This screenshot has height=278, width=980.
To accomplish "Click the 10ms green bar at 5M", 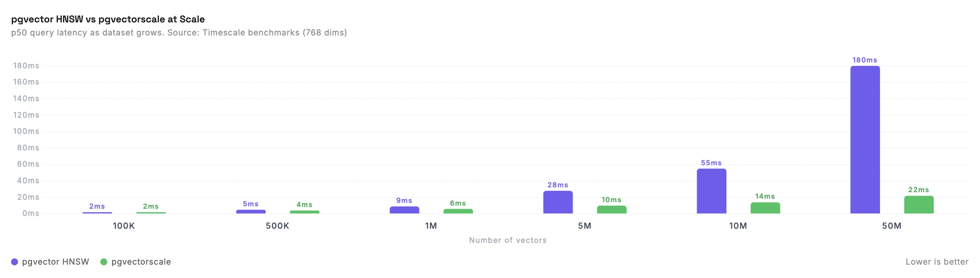I will (x=611, y=210).
